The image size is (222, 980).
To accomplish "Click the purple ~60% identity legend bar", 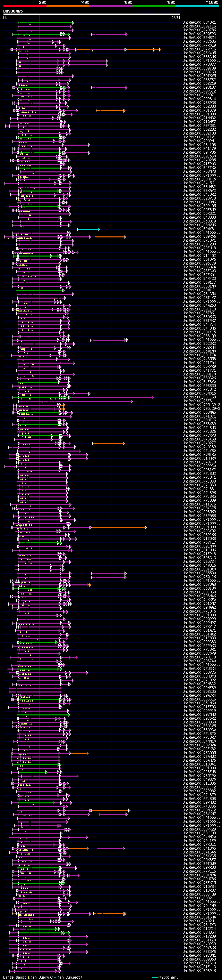I will [x=111, y=6].
